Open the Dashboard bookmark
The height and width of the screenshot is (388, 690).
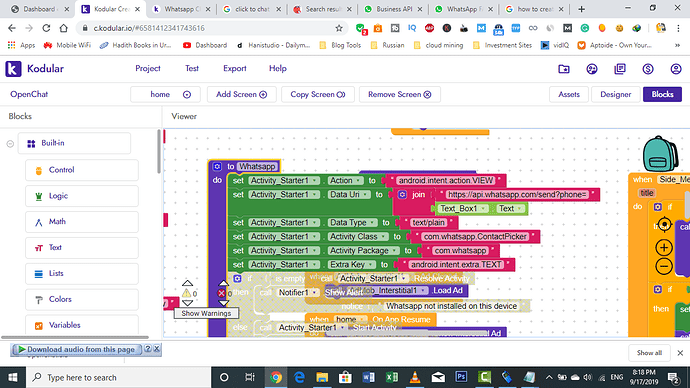[206, 45]
